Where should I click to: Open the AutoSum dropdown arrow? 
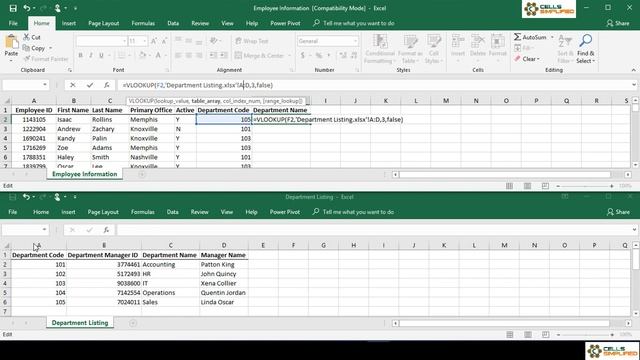[x=552, y=37]
